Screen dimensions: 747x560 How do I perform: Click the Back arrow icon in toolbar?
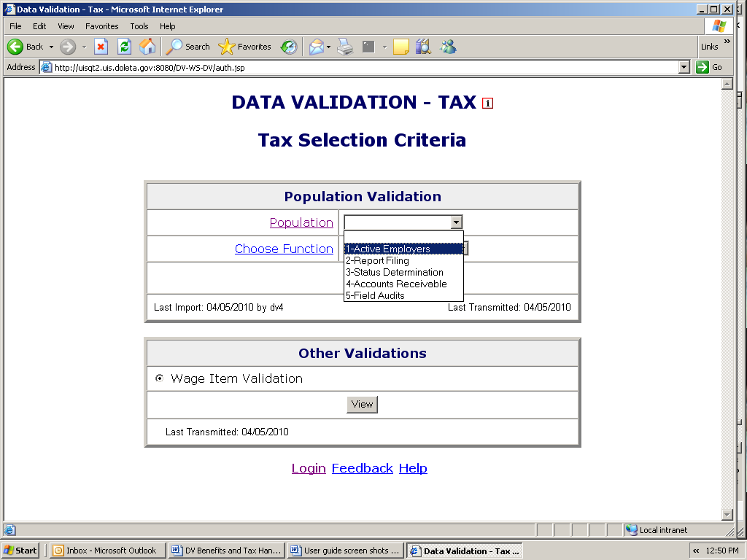pos(15,47)
